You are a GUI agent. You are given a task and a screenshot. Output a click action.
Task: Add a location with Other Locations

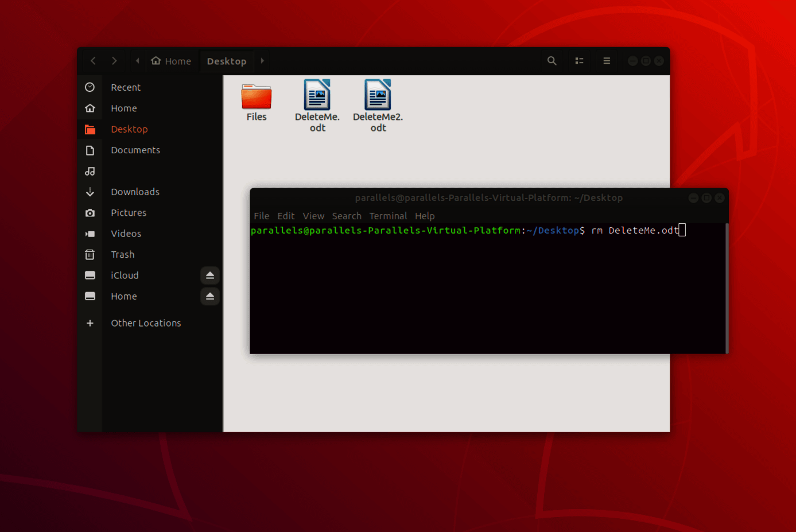[x=146, y=323]
